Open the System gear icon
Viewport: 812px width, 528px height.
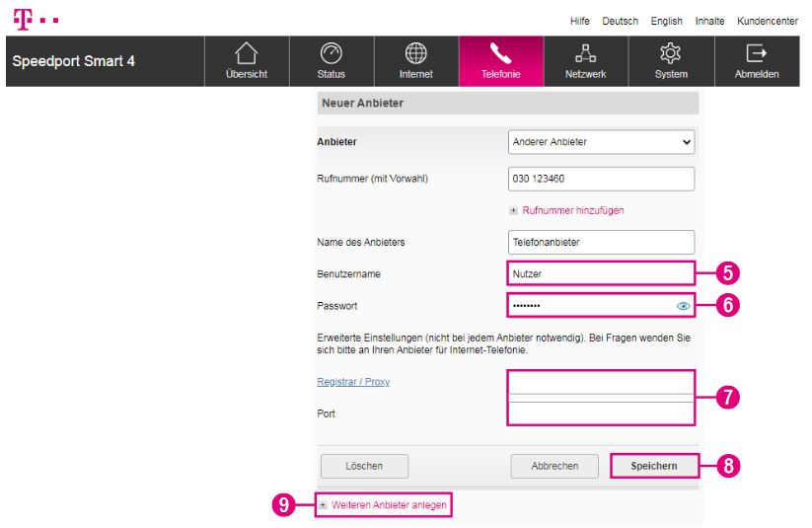[x=671, y=53]
